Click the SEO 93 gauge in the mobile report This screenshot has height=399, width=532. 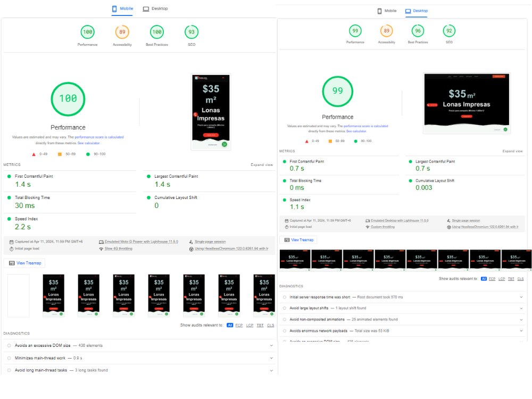pos(192,32)
